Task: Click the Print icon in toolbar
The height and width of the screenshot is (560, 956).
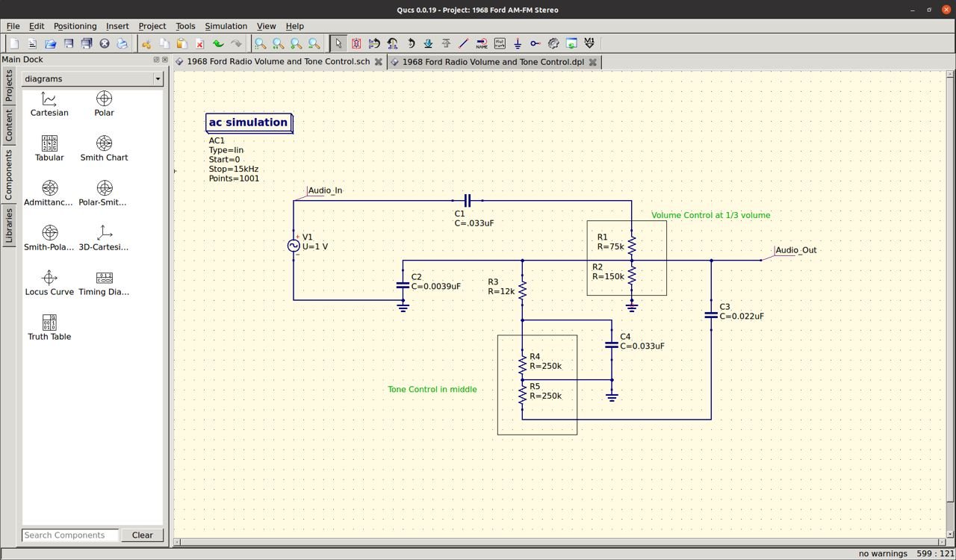Action: (122, 43)
